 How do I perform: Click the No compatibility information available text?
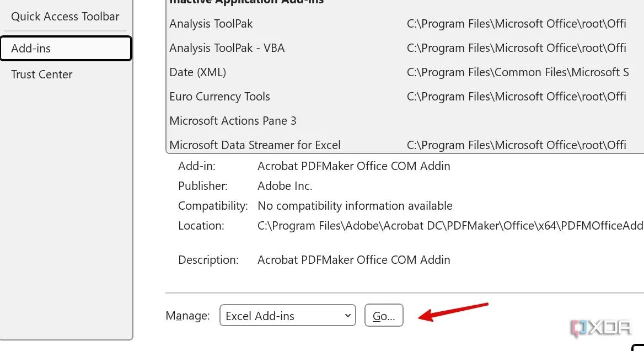pyautogui.click(x=355, y=205)
